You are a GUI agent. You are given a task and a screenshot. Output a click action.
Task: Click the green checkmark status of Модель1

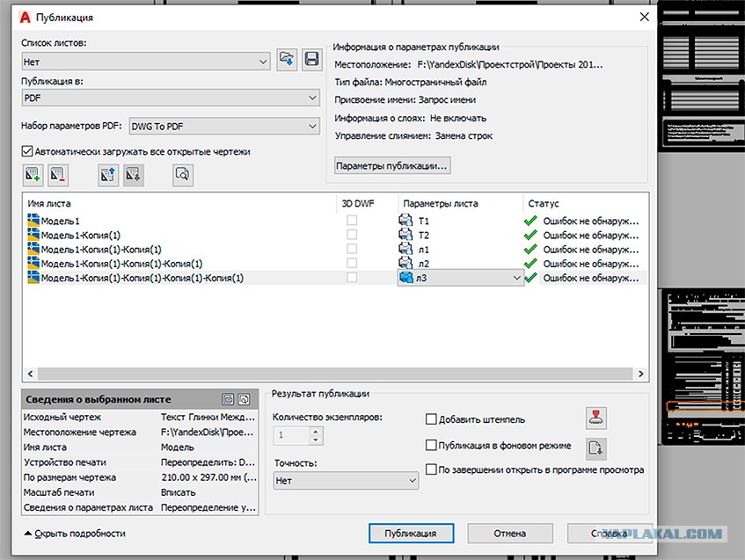530,221
